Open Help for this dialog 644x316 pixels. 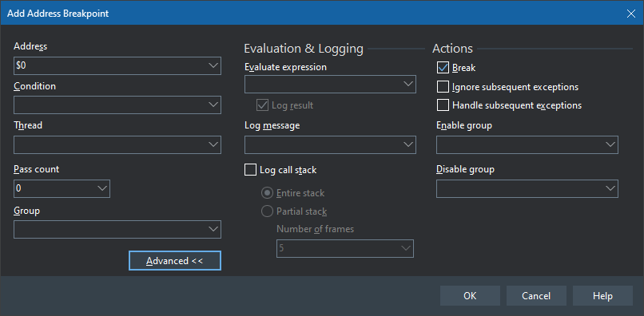point(602,296)
